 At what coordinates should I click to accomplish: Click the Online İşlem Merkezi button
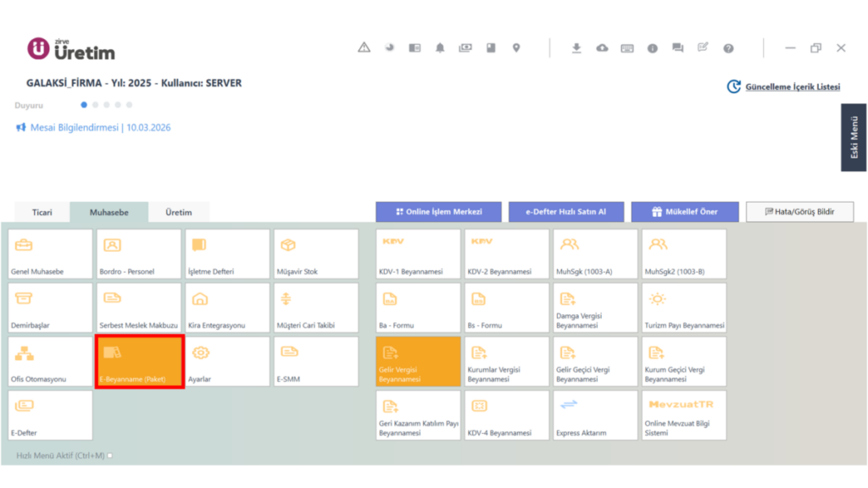click(x=438, y=212)
